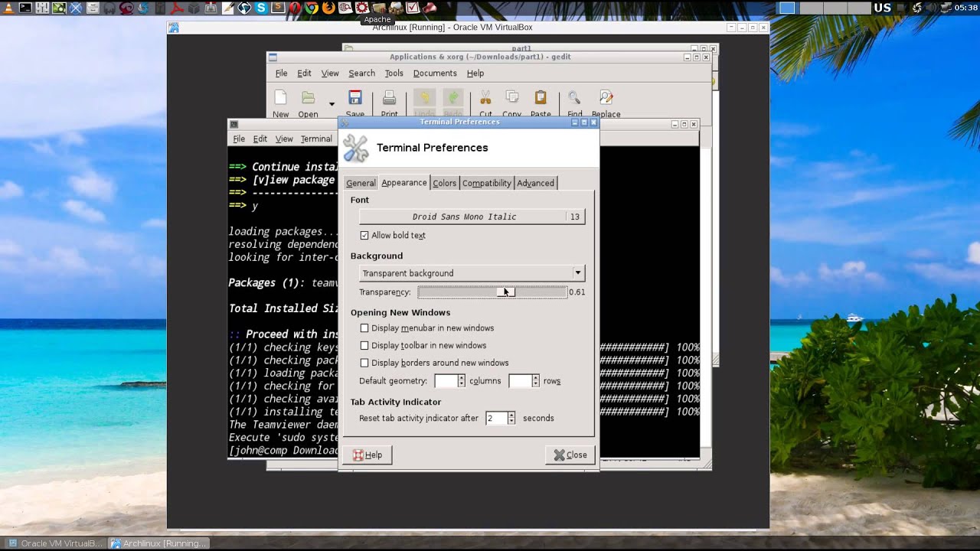
Task: Expand the gedit Open recent-files arrow
Action: 332,103
